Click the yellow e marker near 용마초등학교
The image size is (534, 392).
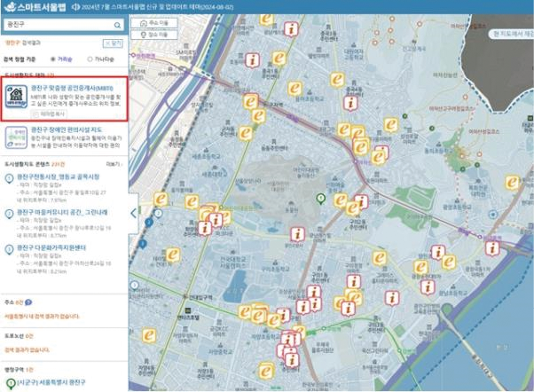click(x=294, y=89)
